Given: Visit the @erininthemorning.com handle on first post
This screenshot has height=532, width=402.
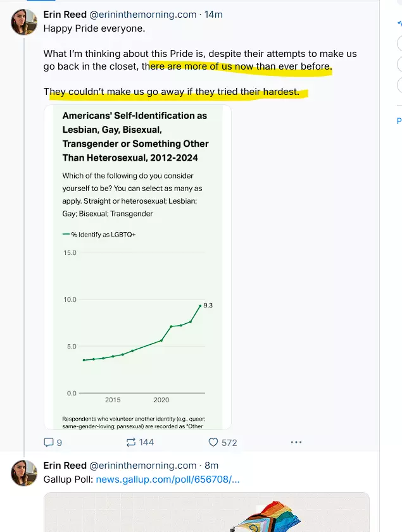Looking at the screenshot, I should [x=143, y=14].
